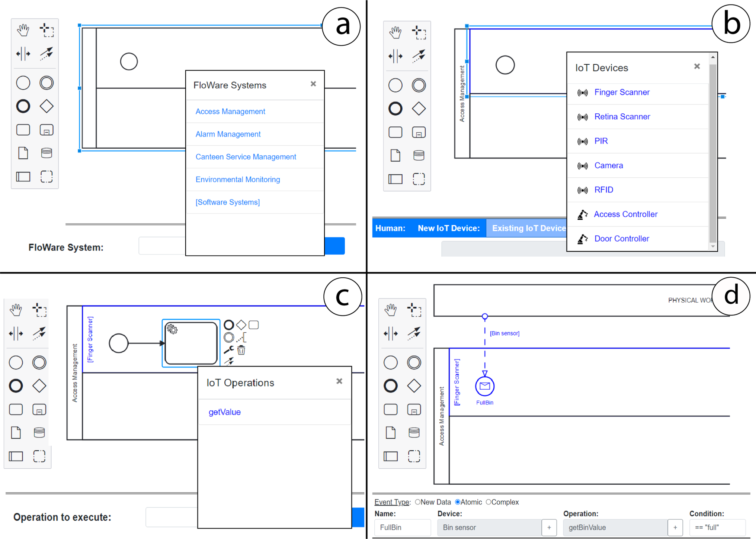Select the getValue operation
The image size is (756, 539).
225,412
